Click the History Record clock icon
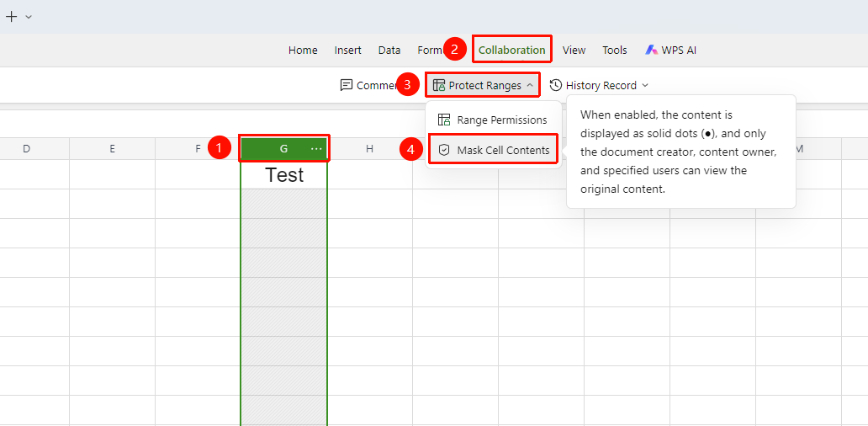868x426 pixels. click(556, 85)
